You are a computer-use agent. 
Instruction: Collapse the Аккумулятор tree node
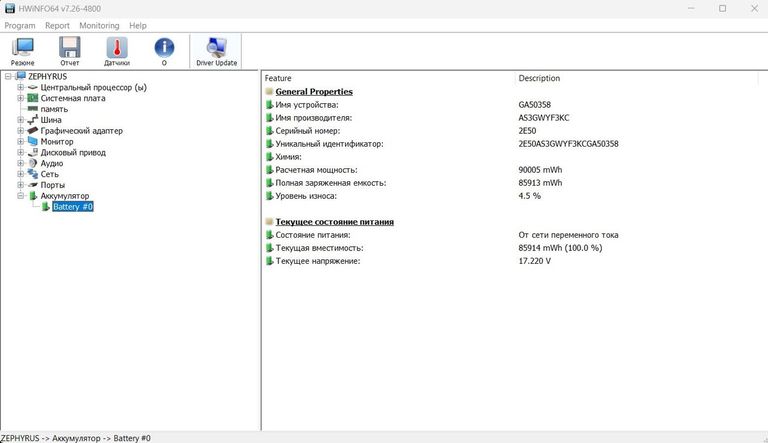pos(20,196)
